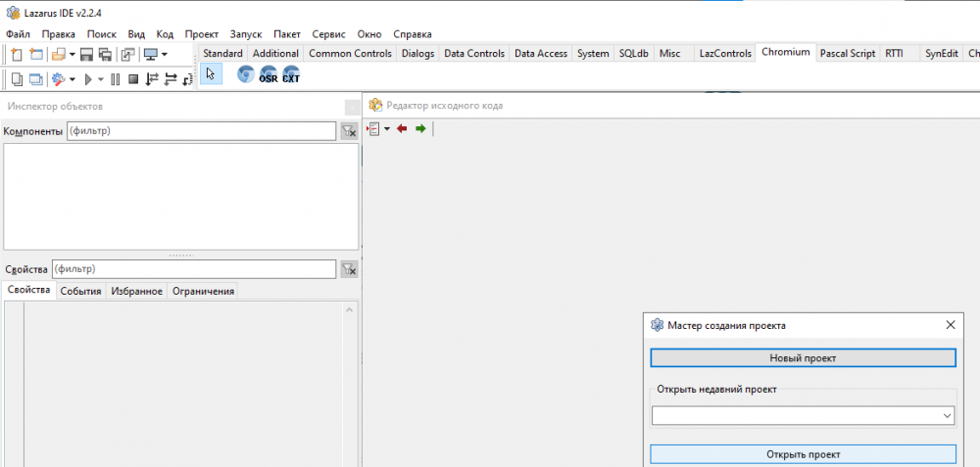Click the Open file folder icon
The height and width of the screenshot is (467, 980).
click(59, 54)
